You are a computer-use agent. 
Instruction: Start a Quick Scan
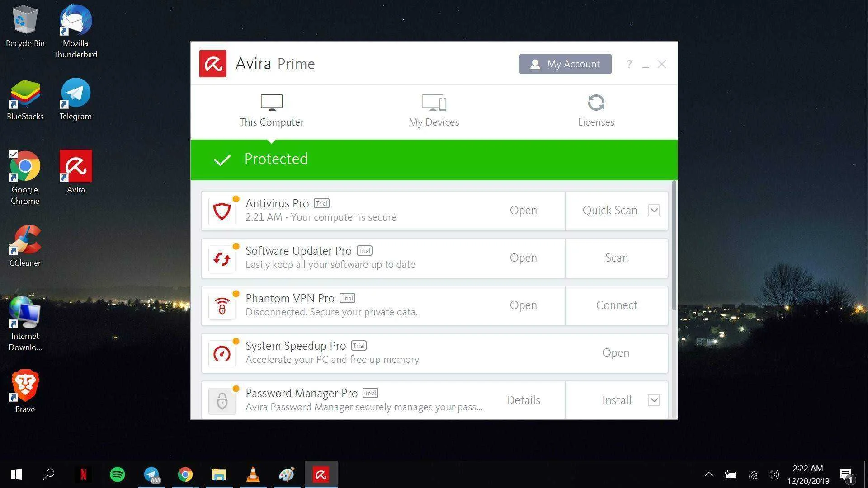610,210
